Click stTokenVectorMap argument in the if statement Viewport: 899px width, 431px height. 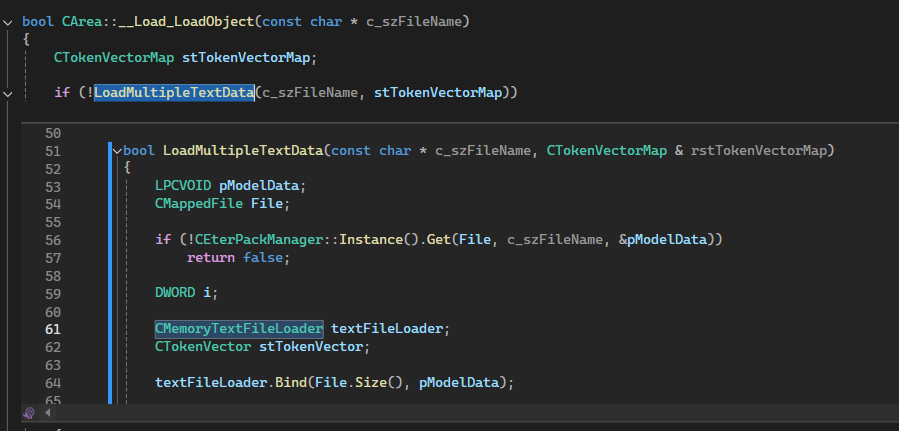(438, 92)
